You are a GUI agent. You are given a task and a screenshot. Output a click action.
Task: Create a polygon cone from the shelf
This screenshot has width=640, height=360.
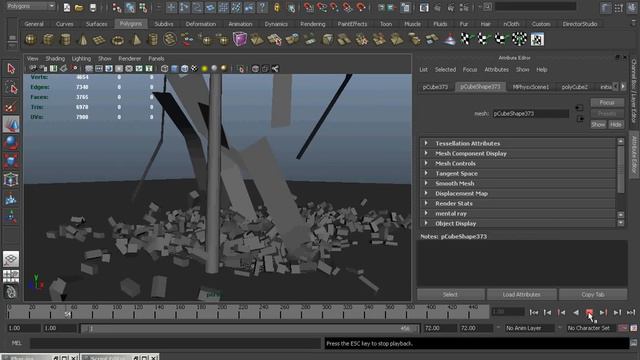pos(83,40)
